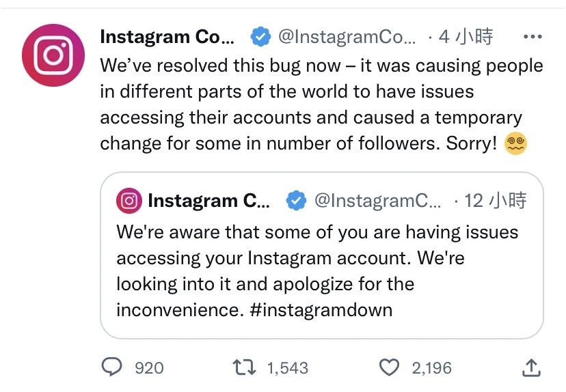The image size is (566, 392).
Task: Click small Instagram avatar in quoted tweet
Action: tap(129, 201)
